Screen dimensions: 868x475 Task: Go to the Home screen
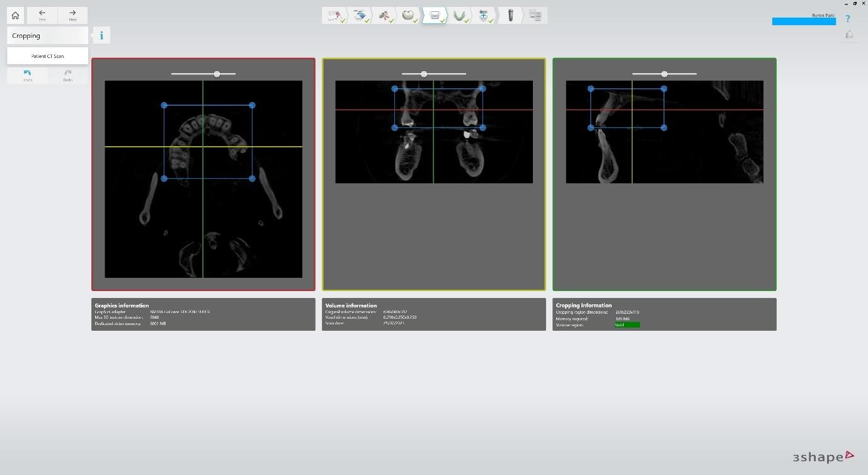tap(15, 15)
